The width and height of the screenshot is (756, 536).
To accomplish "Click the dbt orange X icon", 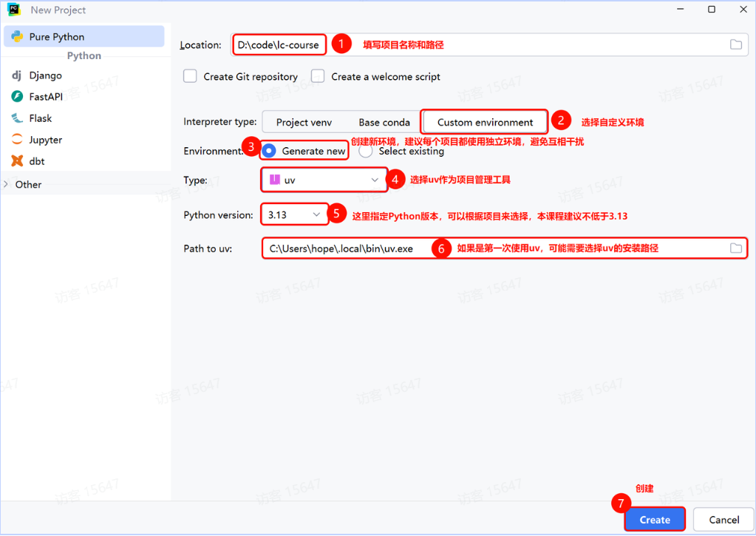I will 17,160.
